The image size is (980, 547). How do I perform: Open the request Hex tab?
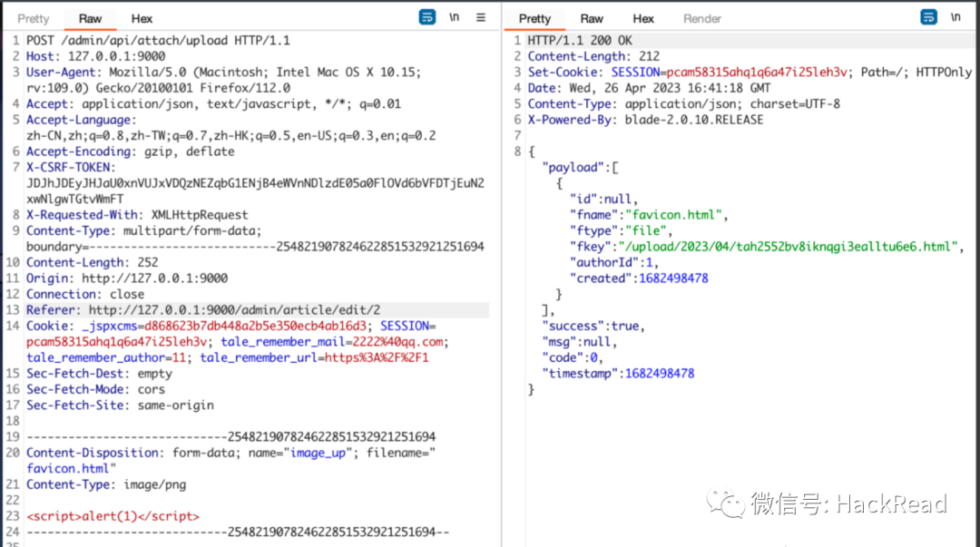click(142, 19)
